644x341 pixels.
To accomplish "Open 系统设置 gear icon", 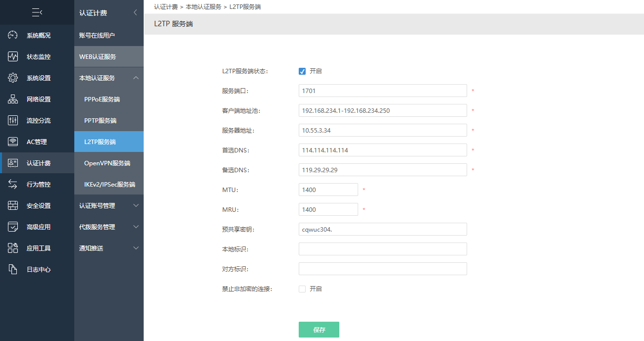I will coord(13,78).
